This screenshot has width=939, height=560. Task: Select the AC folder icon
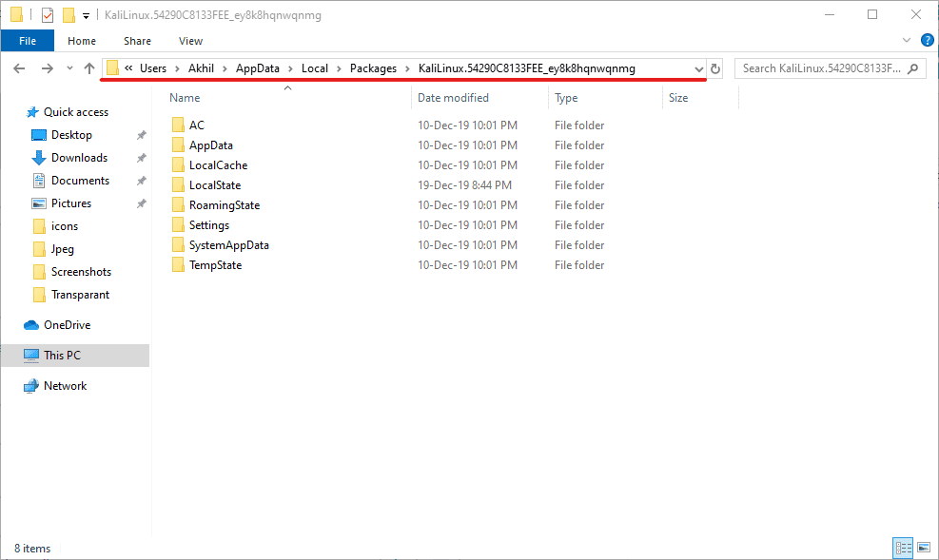[178, 126]
